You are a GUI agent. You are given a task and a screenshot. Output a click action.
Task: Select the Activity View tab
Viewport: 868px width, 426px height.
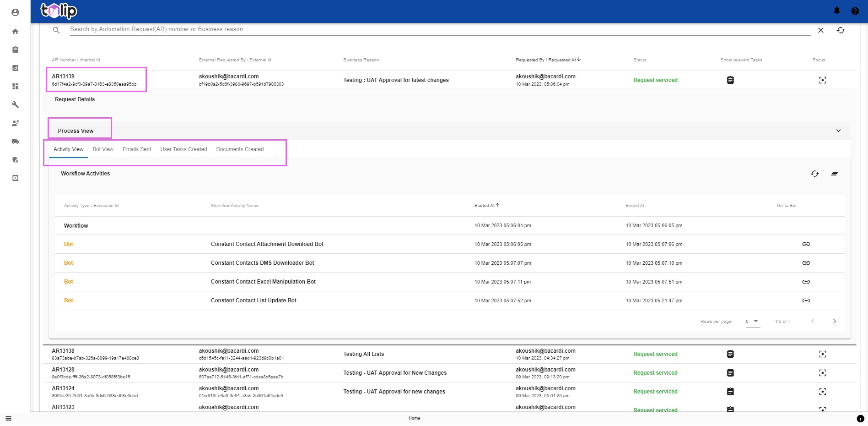pos(69,149)
